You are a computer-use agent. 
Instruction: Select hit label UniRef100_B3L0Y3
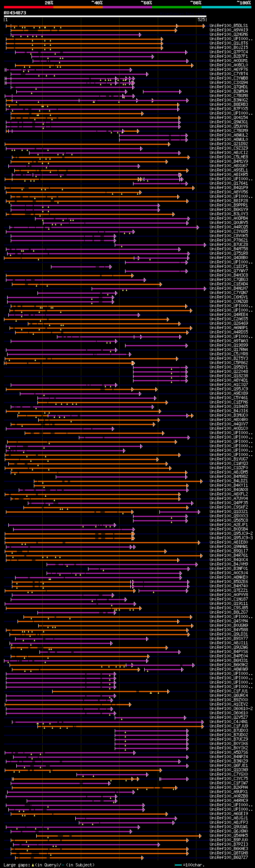[229, 214]
